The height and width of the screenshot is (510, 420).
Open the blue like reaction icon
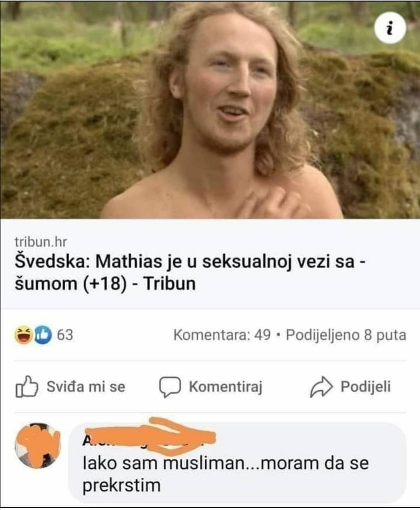click(43, 335)
